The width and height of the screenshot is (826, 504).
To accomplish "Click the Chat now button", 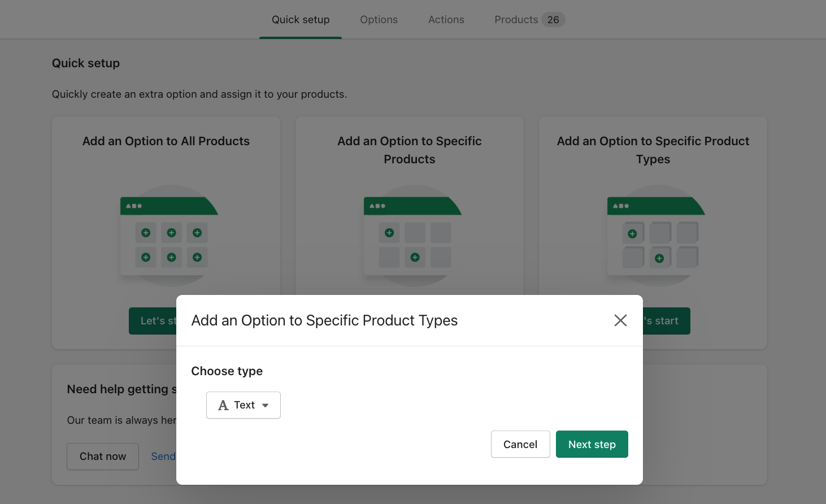I will [103, 457].
